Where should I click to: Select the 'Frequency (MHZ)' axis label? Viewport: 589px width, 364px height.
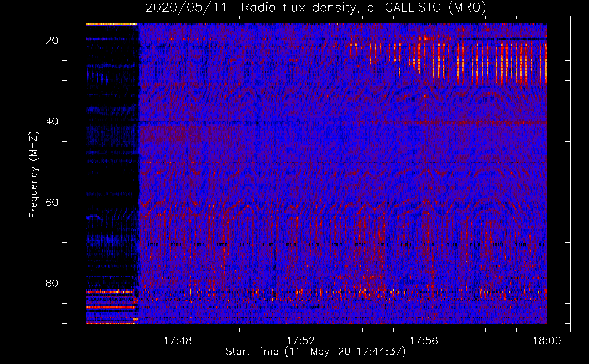coord(33,175)
